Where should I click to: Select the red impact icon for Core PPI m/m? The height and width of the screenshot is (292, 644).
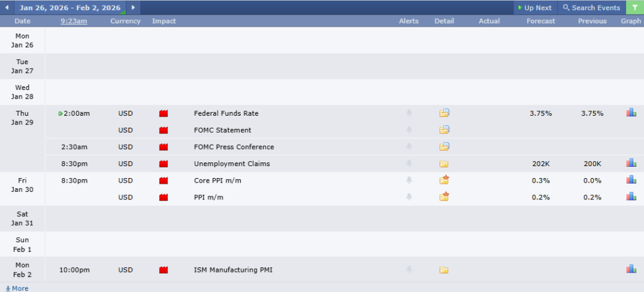(164, 181)
